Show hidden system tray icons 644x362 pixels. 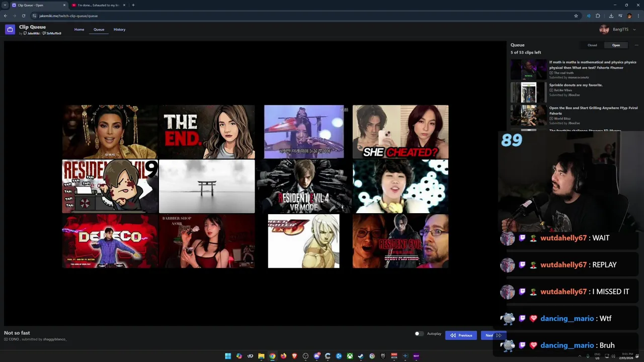[580, 356]
